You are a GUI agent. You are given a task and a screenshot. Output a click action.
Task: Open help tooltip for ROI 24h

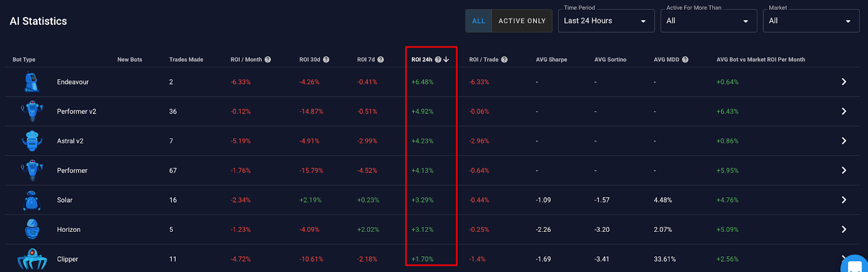pyautogui.click(x=438, y=60)
